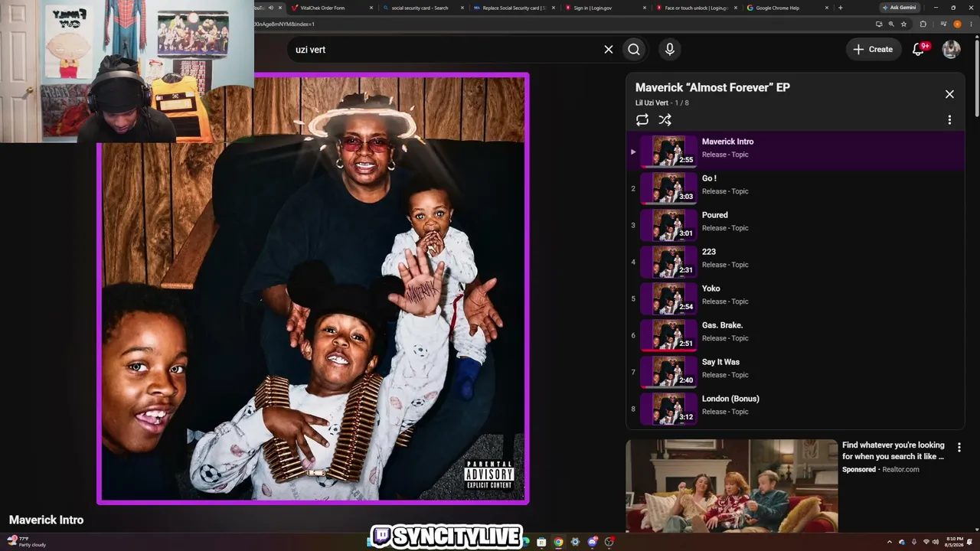Open YouTube notifications bell
Viewport: 980px width, 551px height.
coord(919,49)
